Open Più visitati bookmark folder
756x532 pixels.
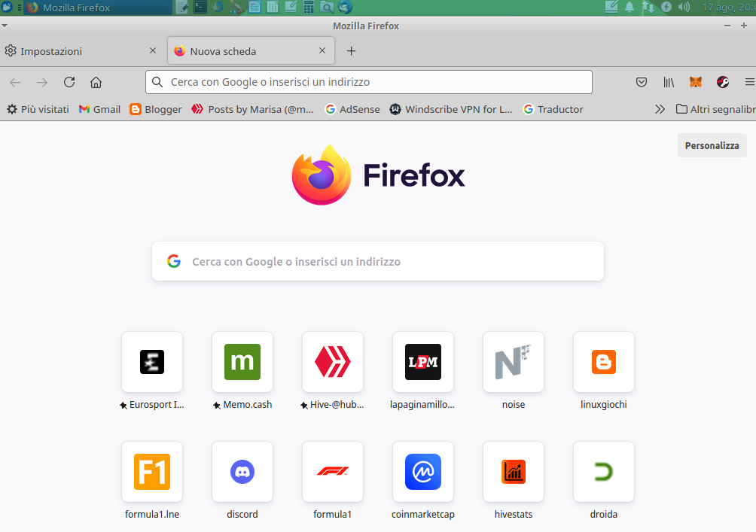coord(38,109)
